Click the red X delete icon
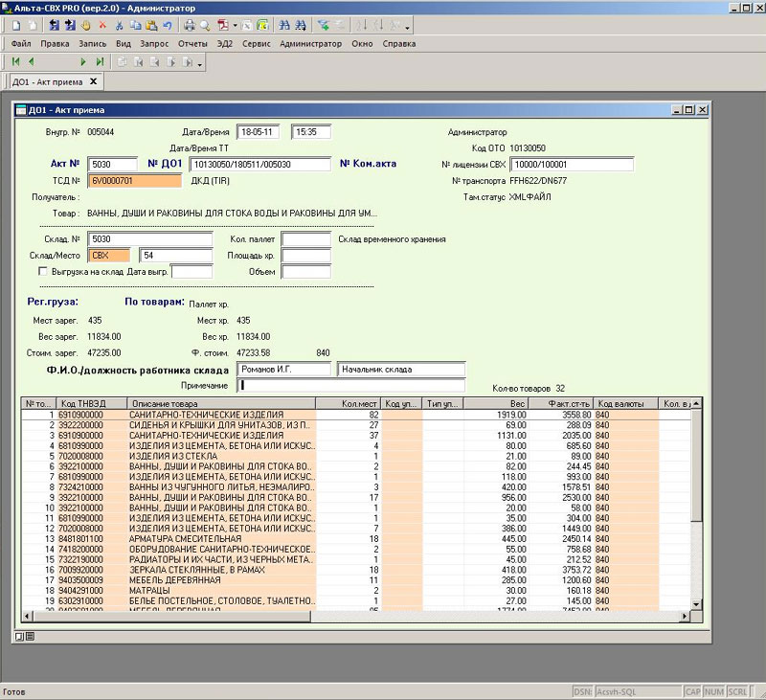 click(x=102, y=25)
